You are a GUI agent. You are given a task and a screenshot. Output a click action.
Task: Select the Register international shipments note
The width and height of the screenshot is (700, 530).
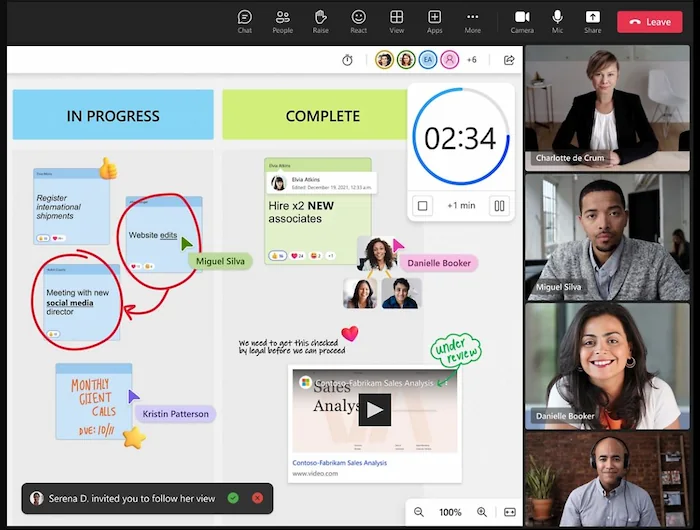coord(71,207)
